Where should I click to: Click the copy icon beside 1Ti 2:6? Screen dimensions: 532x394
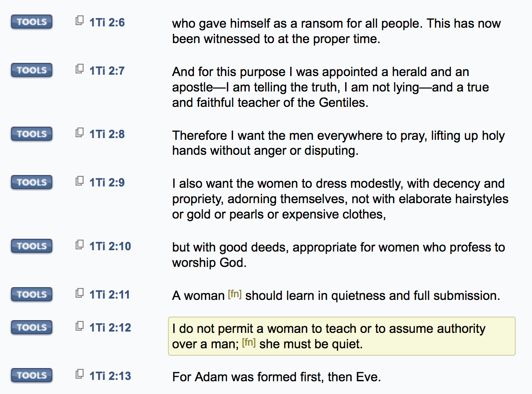click(x=80, y=20)
